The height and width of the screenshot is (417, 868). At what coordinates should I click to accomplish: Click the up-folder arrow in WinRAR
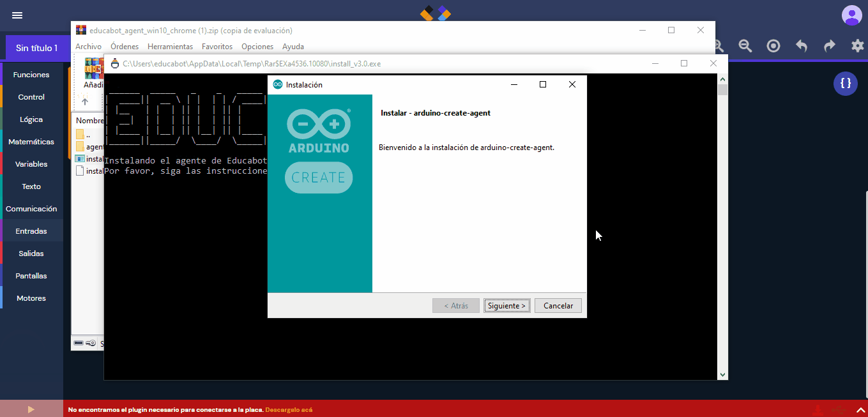84,101
